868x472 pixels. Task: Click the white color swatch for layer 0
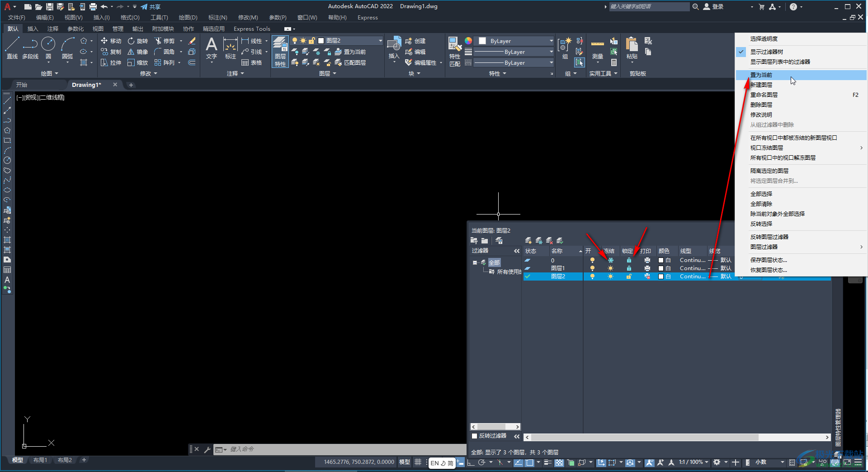tap(661, 260)
